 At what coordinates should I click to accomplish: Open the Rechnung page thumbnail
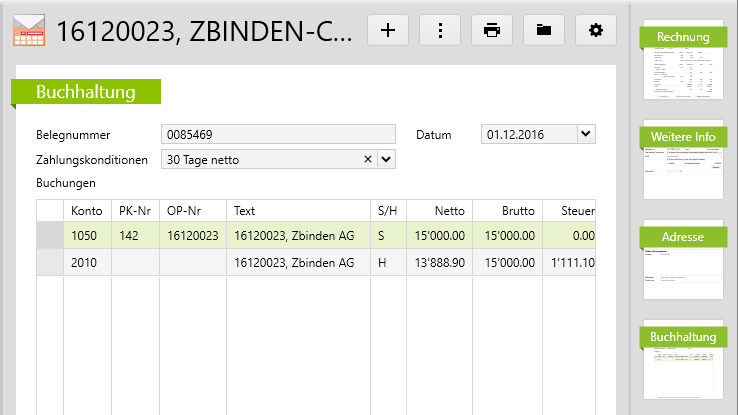(x=683, y=62)
